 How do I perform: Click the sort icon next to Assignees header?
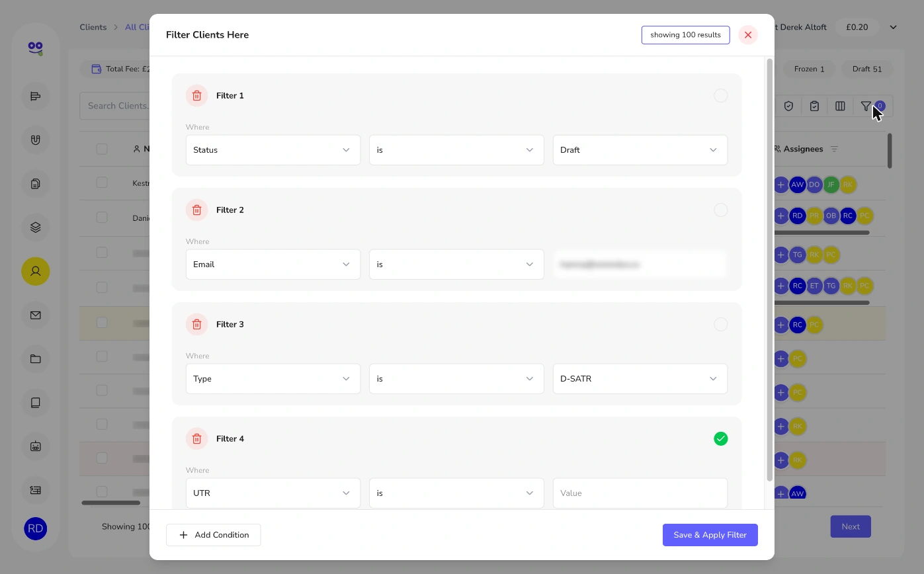pyautogui.click(x=834, y=149)
